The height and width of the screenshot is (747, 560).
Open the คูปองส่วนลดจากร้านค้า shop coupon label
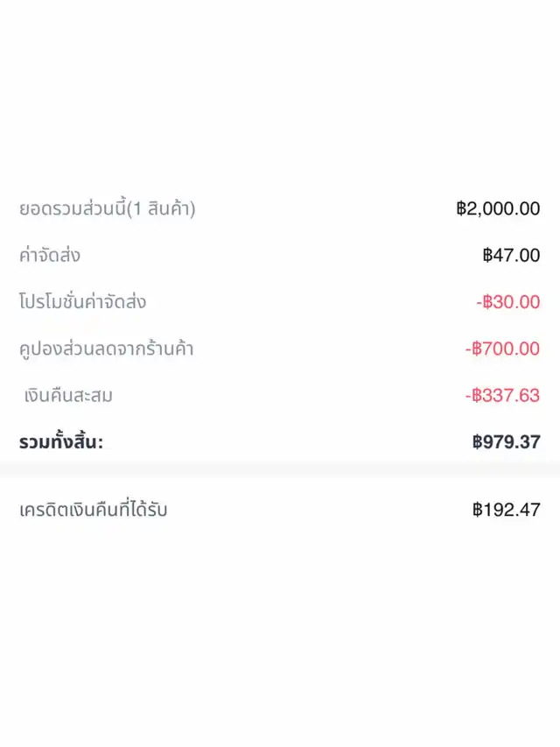click(106, 349)
